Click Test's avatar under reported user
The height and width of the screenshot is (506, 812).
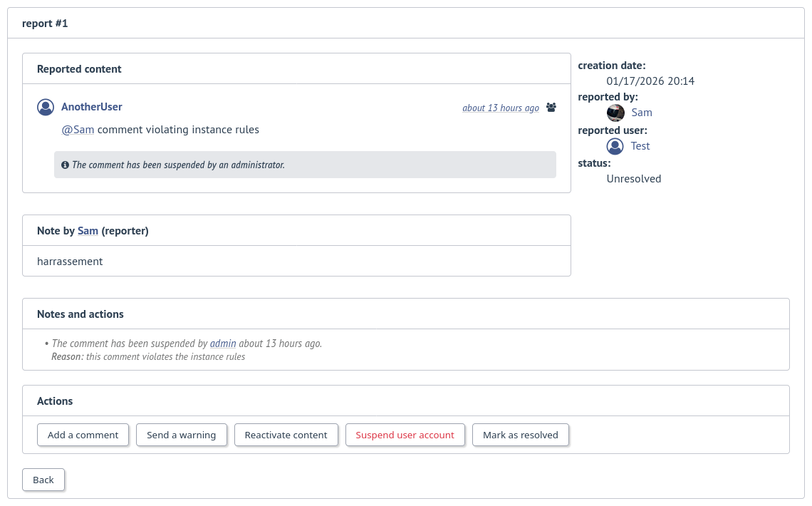(x=615, y=146)
